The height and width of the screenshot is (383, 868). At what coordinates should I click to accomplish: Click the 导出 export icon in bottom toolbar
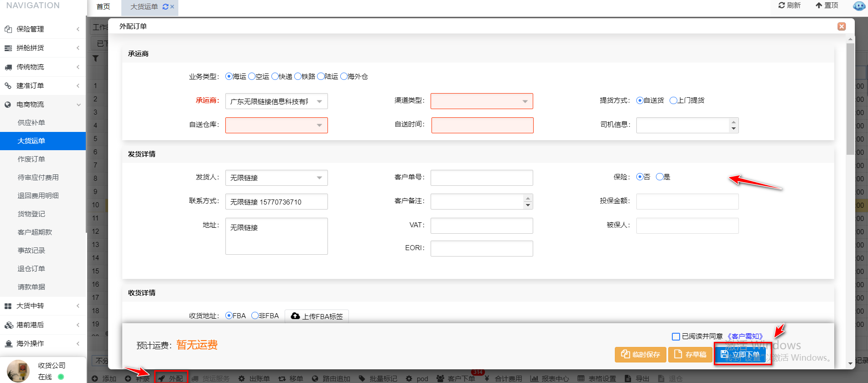point(628,378)
